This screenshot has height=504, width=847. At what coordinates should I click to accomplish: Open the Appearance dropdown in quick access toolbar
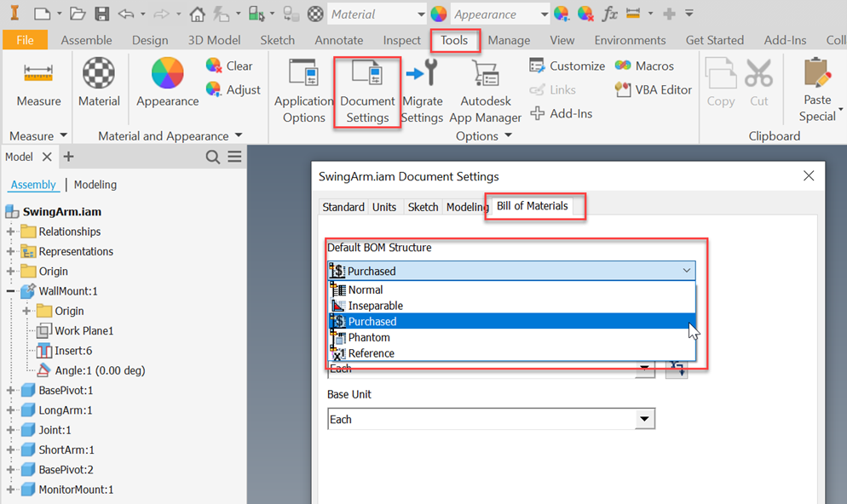click(x=544, y=14)
